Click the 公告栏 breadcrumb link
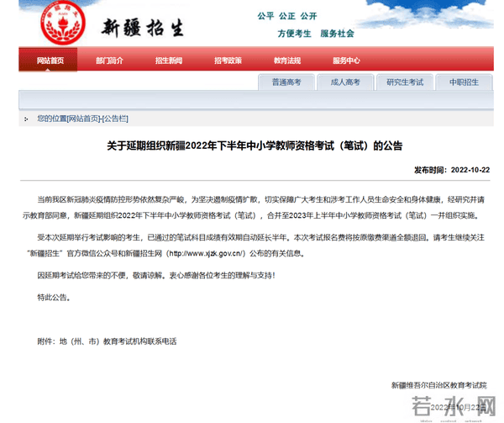The width and height of the screenshot is (504, 423). 116,119
